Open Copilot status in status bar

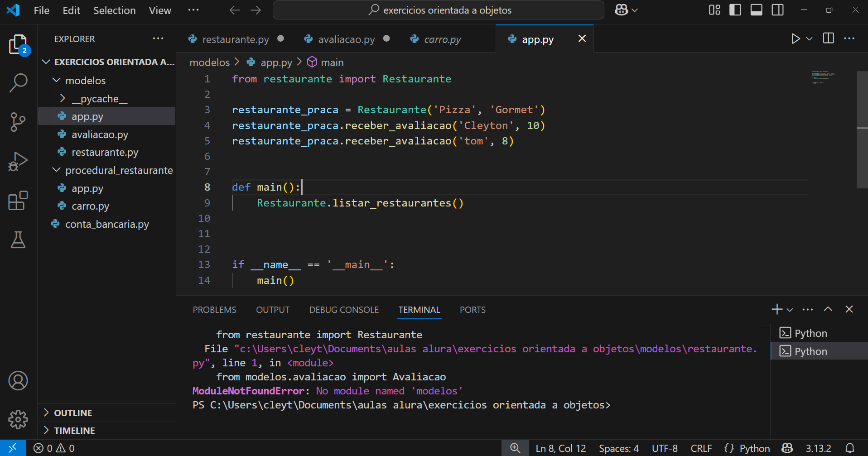787,448
